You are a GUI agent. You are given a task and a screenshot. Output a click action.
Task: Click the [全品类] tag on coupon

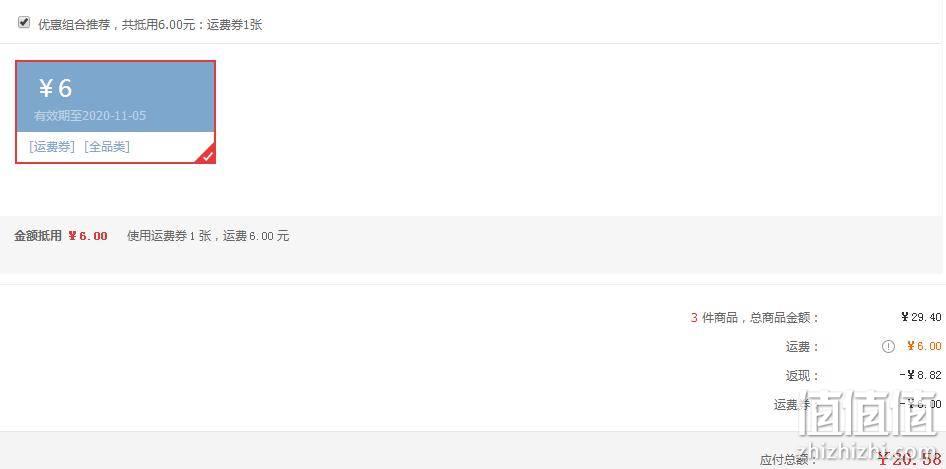coord(107,147)
